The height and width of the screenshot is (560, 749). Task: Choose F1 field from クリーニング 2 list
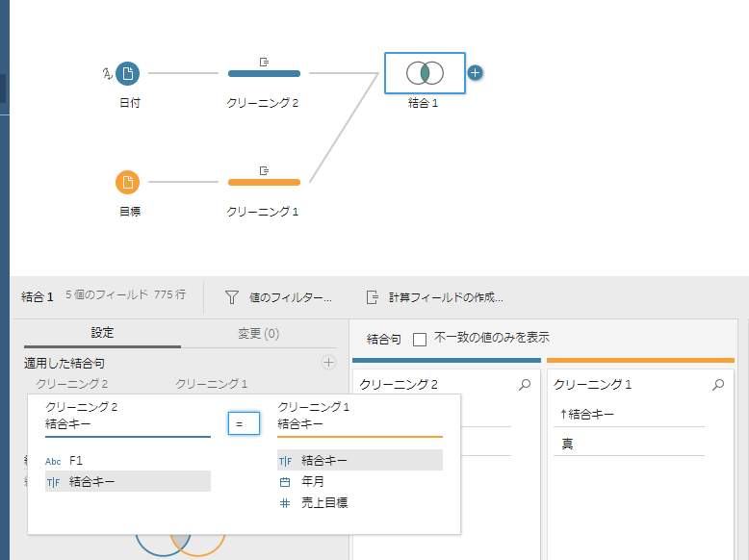76,461
